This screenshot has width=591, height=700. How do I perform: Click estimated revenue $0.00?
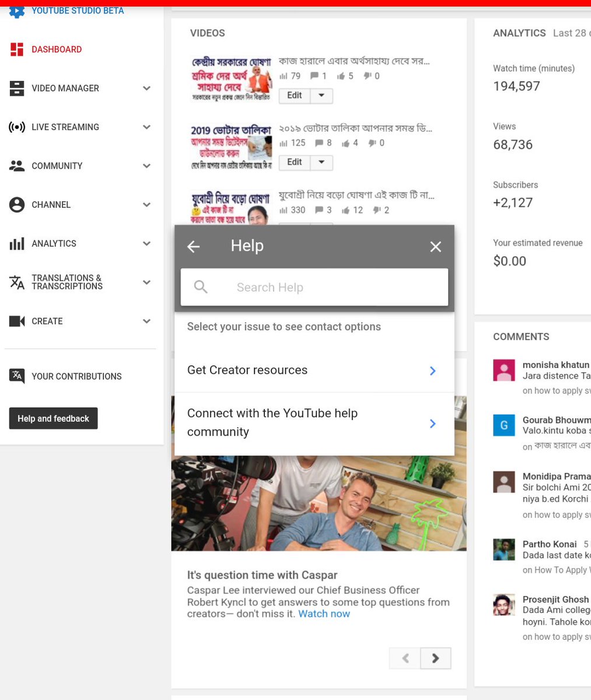point(509,261)
